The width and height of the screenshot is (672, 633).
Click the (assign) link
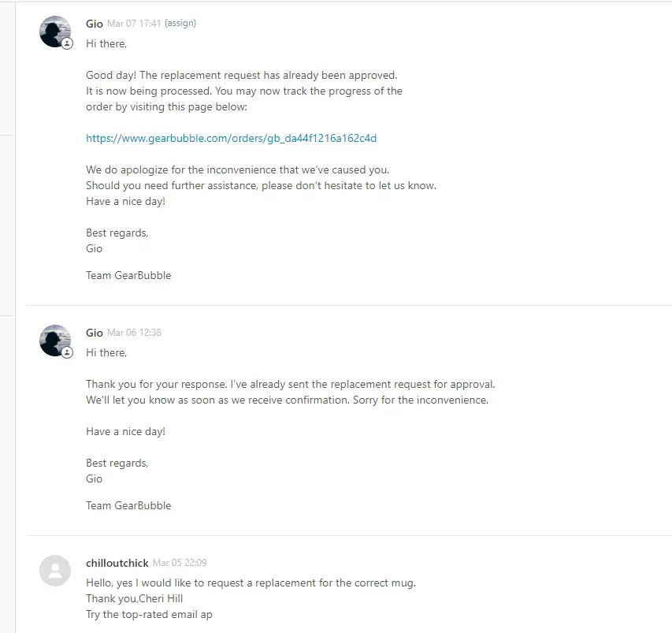pyautogui.click(x=180, y=24)
